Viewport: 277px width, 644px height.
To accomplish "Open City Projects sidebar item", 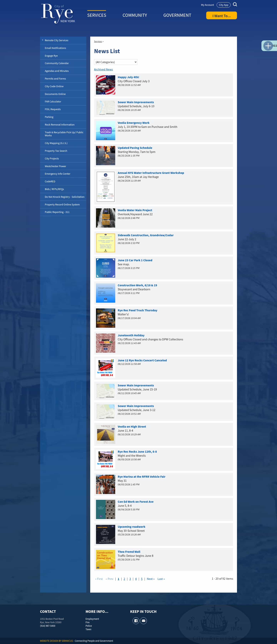I will click(63, 158).
